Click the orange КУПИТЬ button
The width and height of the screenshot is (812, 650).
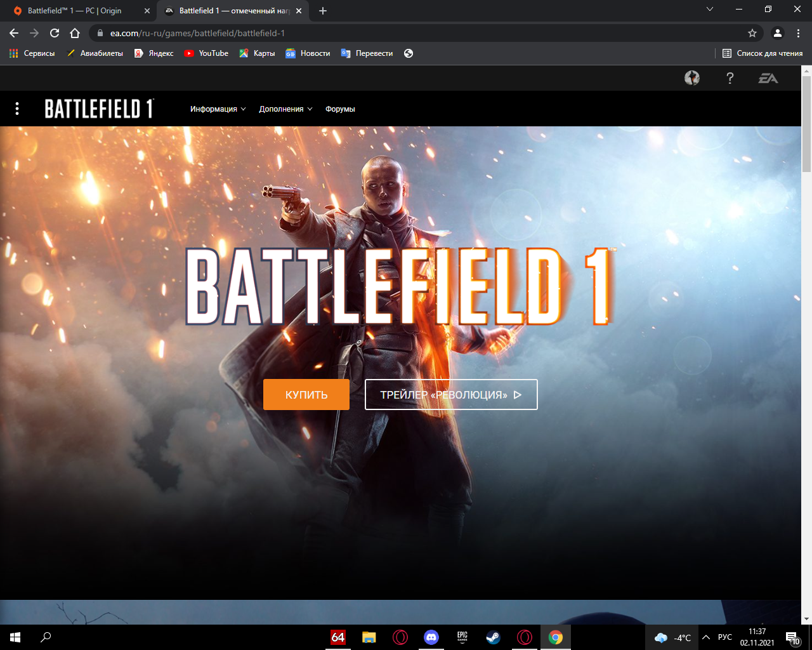tap(306, 395)
